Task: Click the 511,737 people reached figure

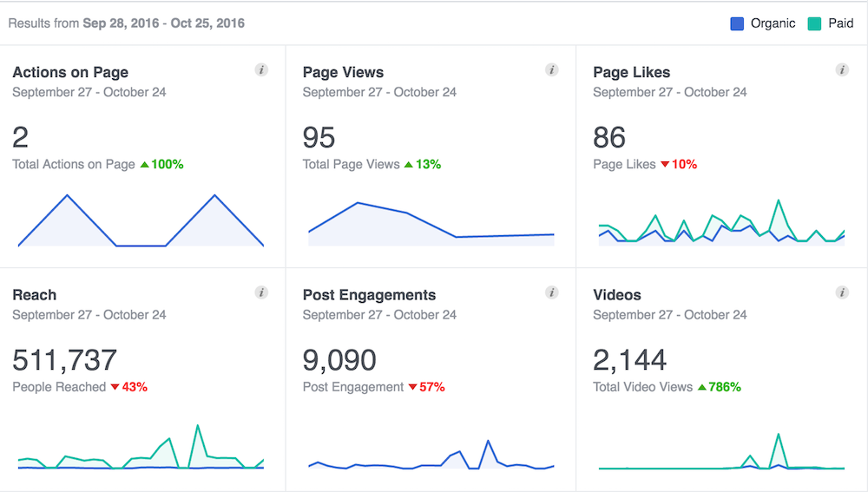Action: [65, 359]
